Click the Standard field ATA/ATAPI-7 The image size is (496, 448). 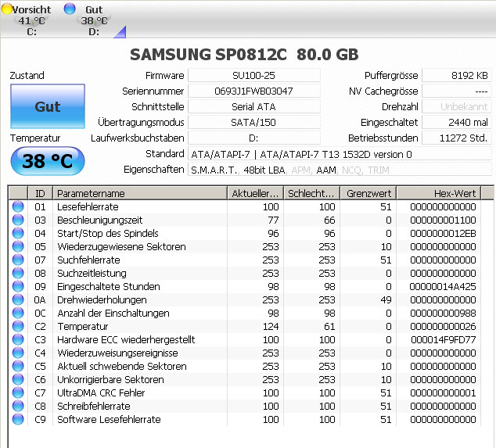[x=340, y=154]
